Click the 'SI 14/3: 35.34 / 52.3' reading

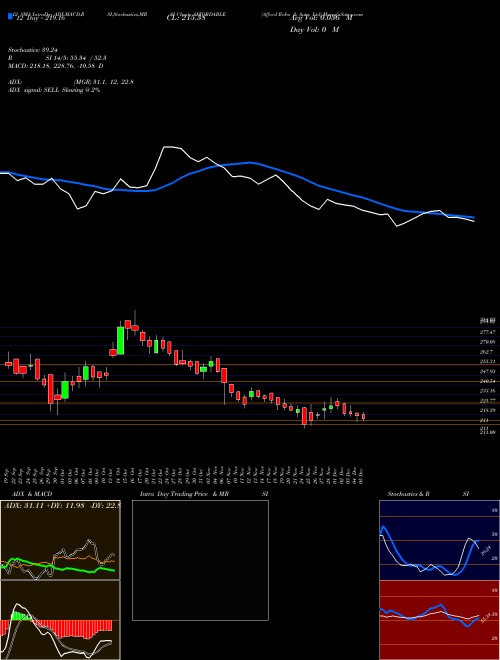76,57
